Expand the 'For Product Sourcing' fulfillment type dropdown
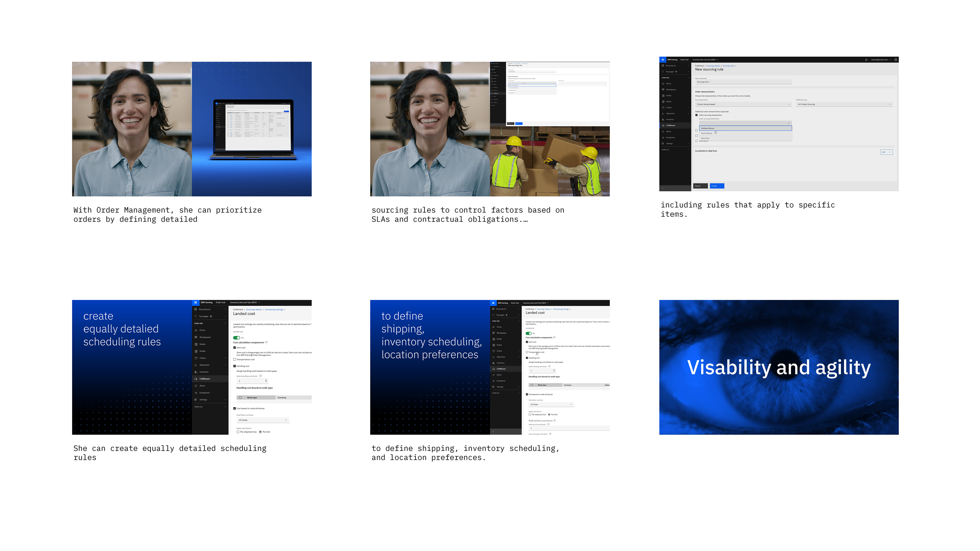 coord(843,104)
